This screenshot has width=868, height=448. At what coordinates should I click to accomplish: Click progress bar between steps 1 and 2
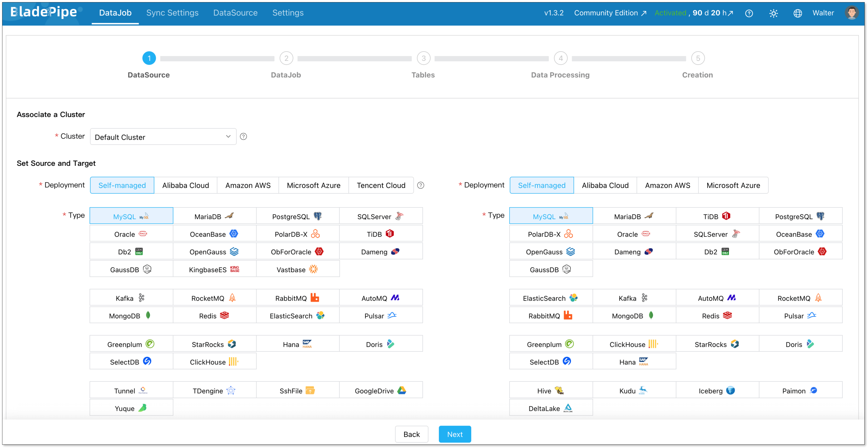[x=217, y=59]
